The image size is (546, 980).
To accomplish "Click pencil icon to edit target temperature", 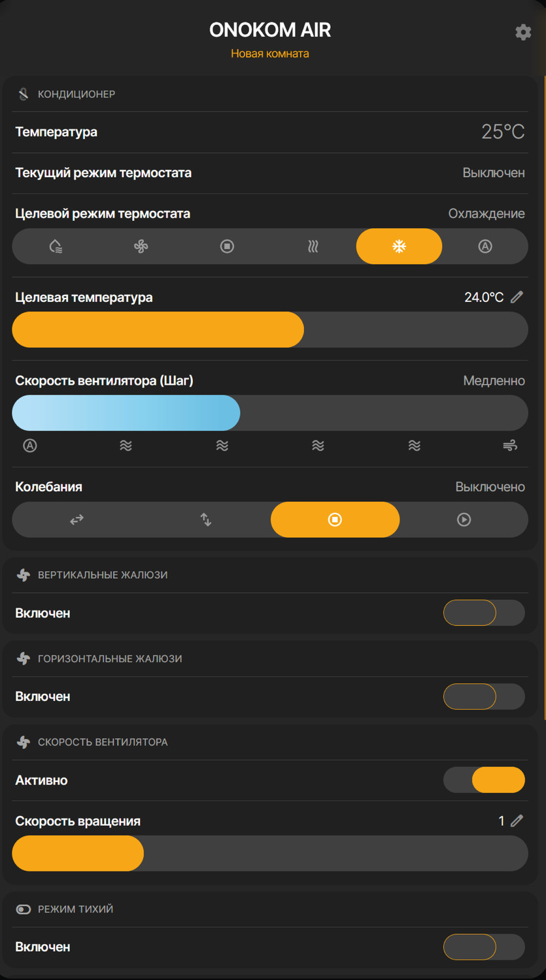I will coord(517,297).
